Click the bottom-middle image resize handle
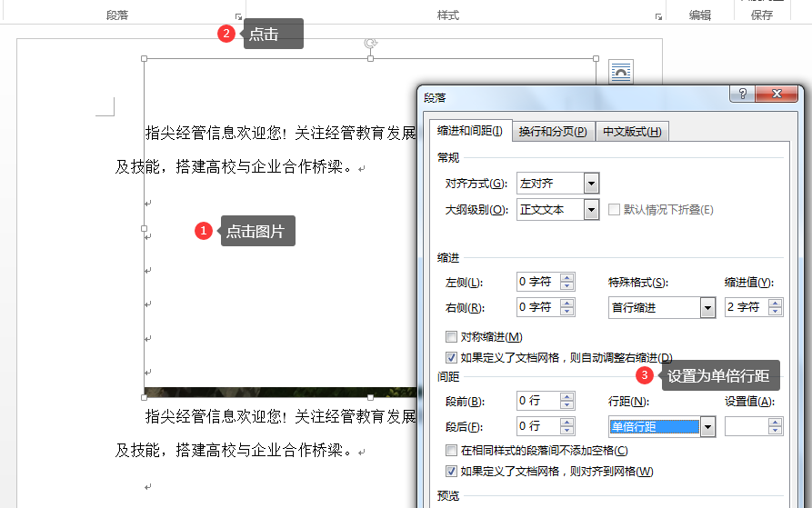Image resolution: width=812 pixels, height=508 pixels. 370,397
